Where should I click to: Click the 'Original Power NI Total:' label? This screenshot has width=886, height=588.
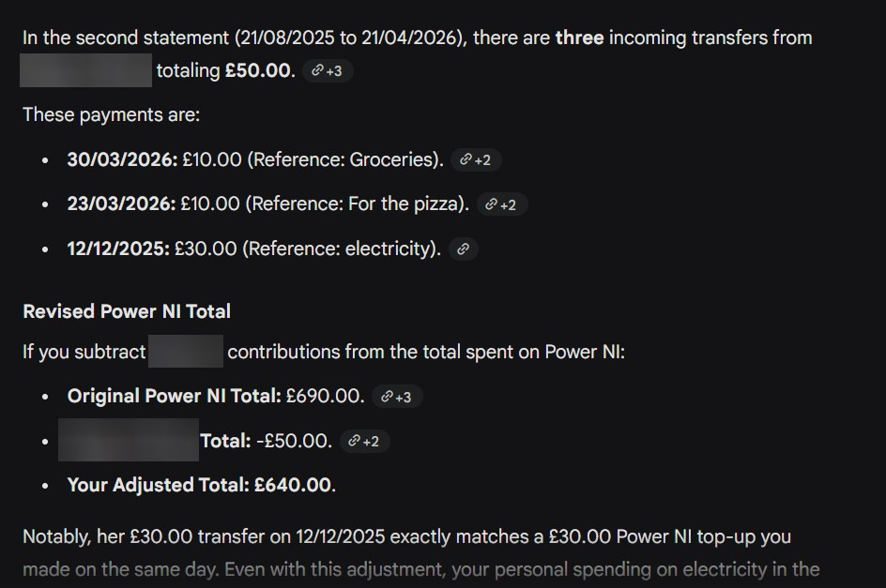[174, 396]
